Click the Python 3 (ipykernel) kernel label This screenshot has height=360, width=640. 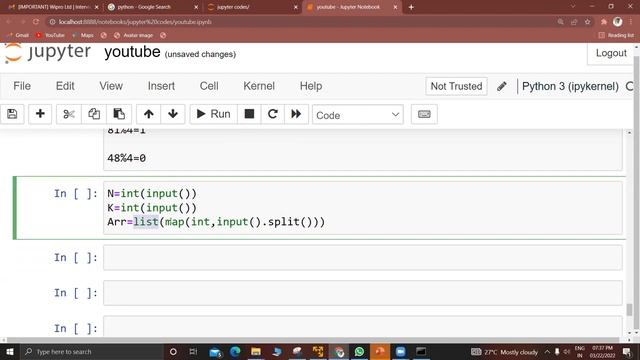[x=570, y=86]
